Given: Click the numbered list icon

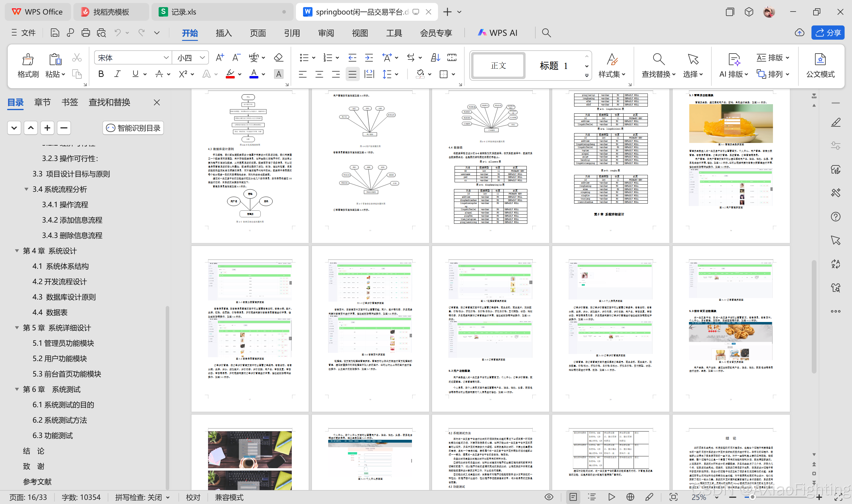Looking at the screenshot, I should tap(328, 58).
